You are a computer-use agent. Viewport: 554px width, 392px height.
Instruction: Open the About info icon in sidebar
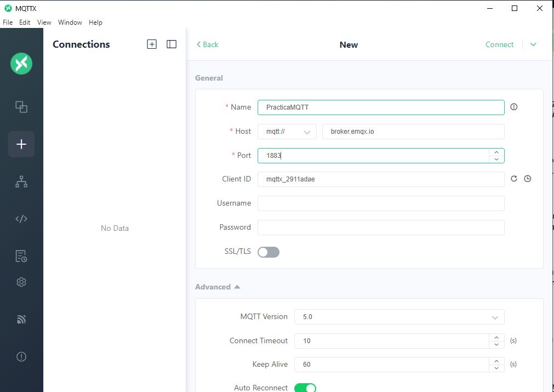[21, 357]
